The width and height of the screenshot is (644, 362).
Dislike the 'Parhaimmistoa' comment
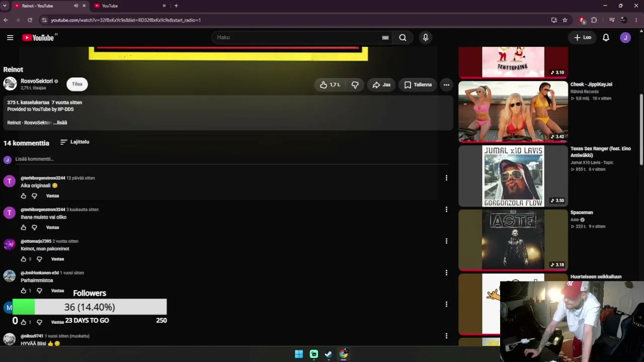39,291
